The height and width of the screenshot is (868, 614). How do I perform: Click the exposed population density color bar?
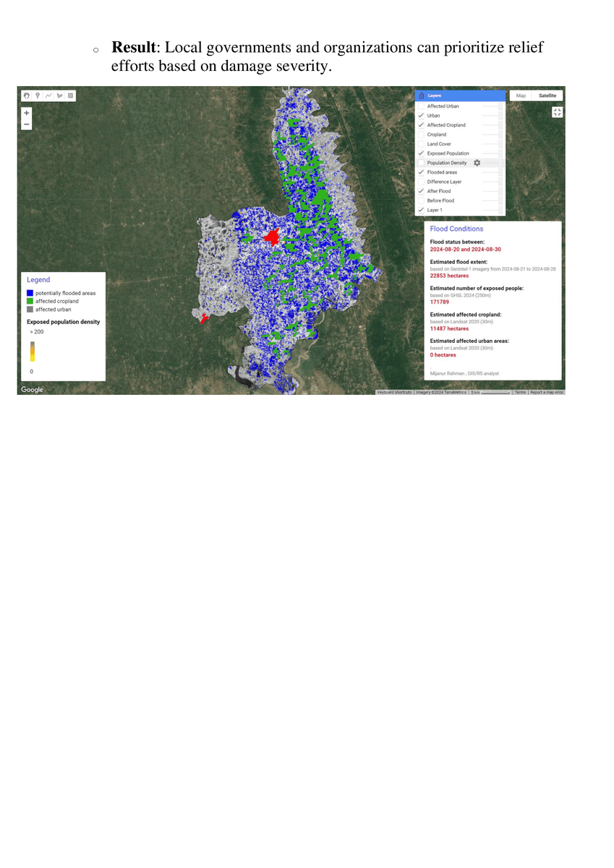pos(32,351)
